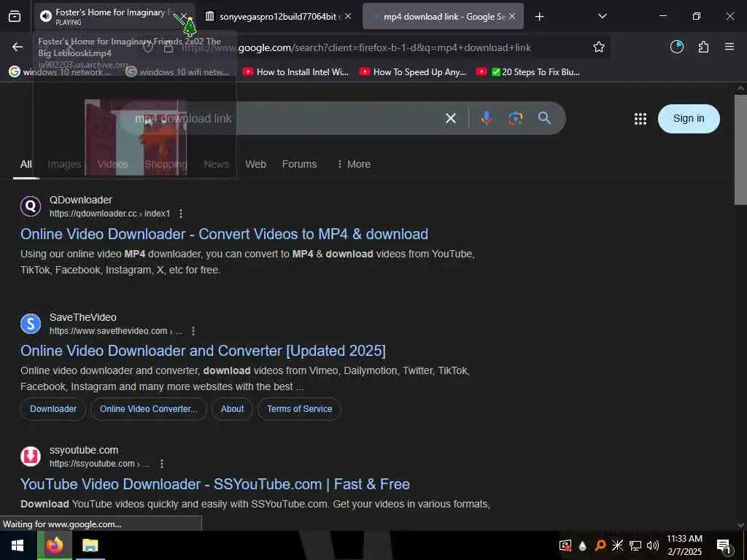The image size is (747, 560).
Task: Open 'Online Video Downloader and Converter [Updated 2025]'
Action: pos(203,351)
